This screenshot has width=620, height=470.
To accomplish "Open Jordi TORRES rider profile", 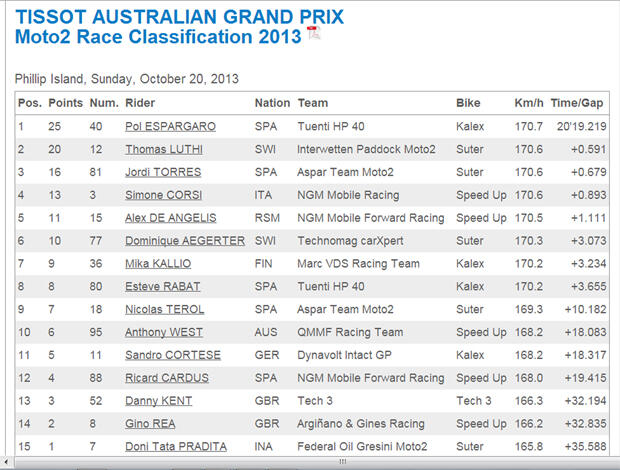I will 163,172.
